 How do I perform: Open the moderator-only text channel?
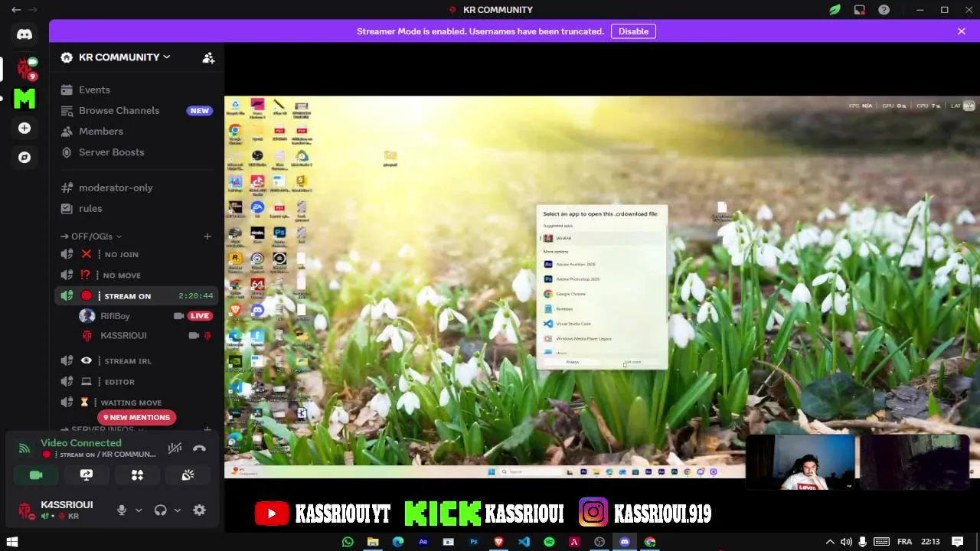coord(136,187)
